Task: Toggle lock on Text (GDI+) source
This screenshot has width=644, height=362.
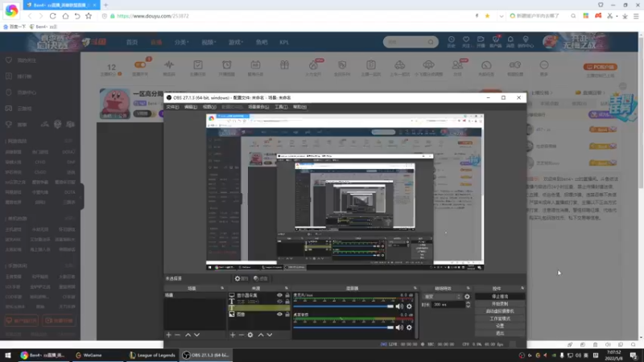Action: coord(287,301)
